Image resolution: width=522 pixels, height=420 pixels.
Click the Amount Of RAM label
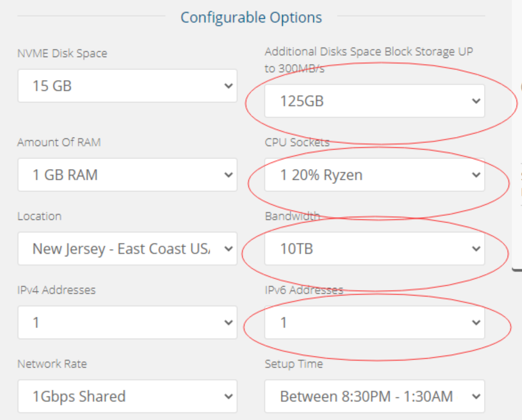(x=59, y=142)
